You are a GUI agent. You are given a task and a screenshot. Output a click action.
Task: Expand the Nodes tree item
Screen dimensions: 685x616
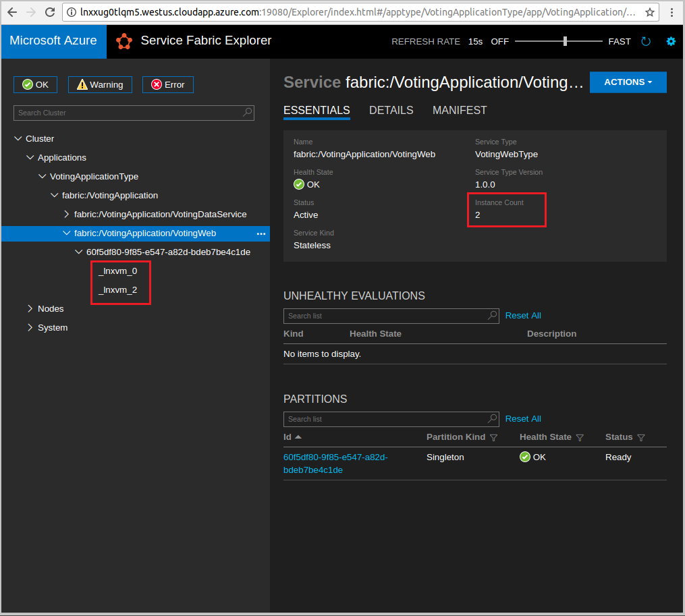(x=30, y=308)
